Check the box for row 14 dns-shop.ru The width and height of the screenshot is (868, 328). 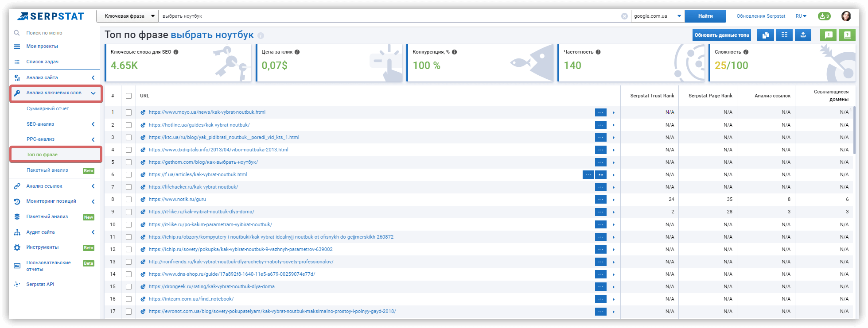point(128,274)
